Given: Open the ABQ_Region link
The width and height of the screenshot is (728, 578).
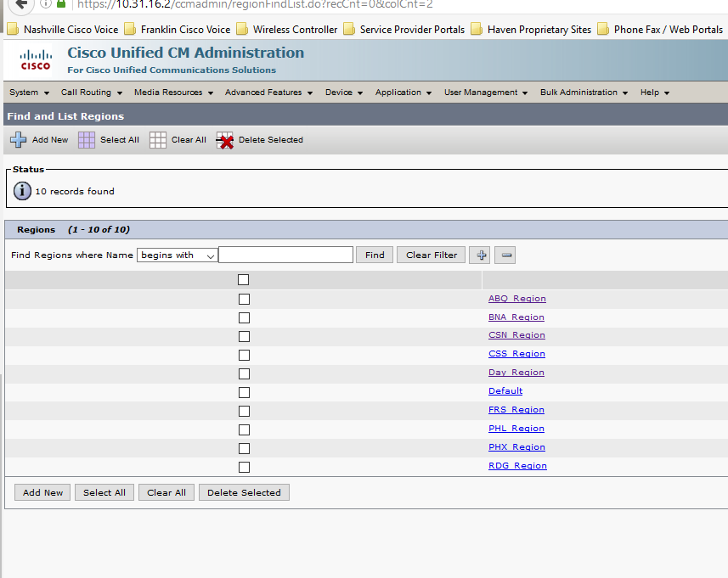Looking at the screenshot, I should point(517,298).
